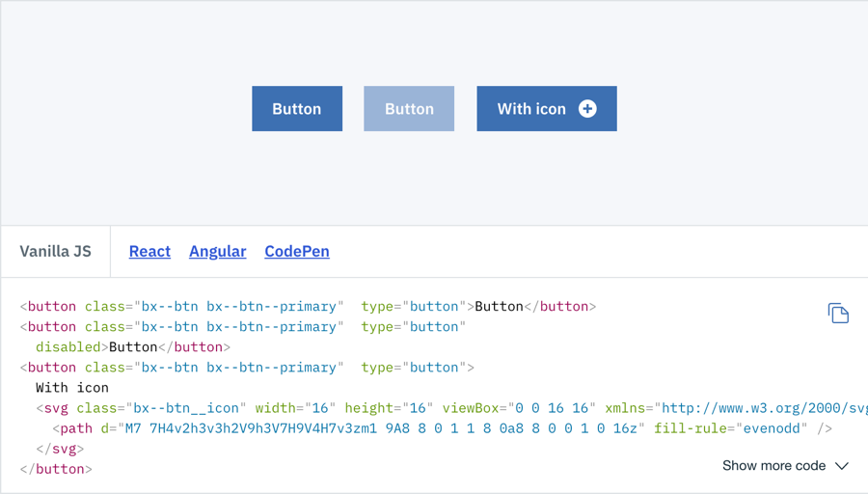Click the With icon button label

coord(531,109)
